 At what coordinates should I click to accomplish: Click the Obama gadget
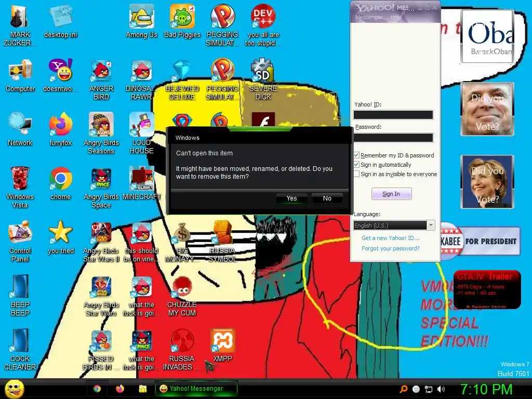(487, 36)
